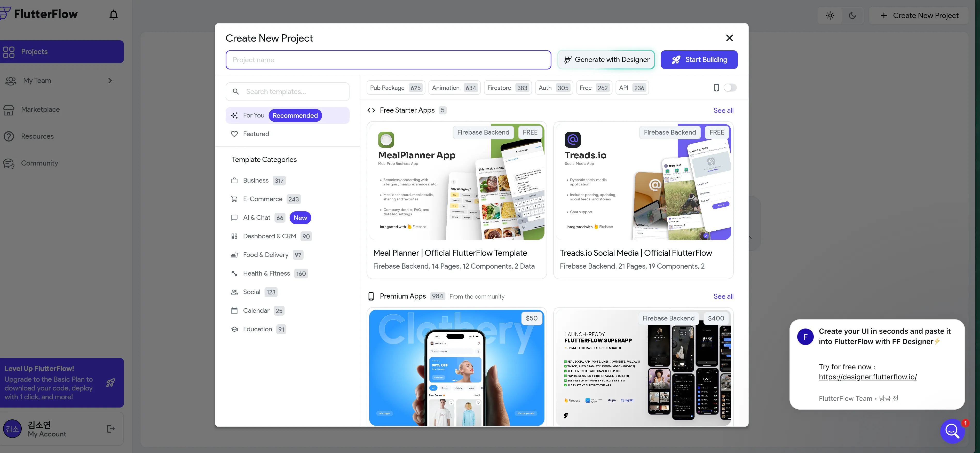Click the logout icon beside My Account
Viewport: 980px width, 453px height.
tap(111, 429)
